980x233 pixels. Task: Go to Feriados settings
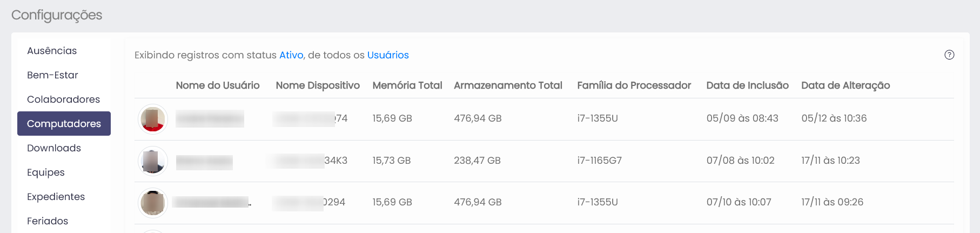(48, 221)
